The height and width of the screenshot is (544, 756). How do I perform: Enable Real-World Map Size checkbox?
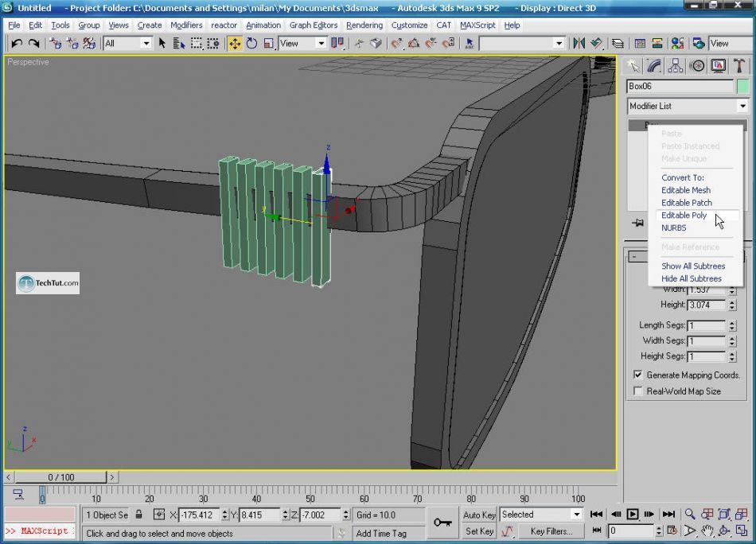(x=638, y=391)
